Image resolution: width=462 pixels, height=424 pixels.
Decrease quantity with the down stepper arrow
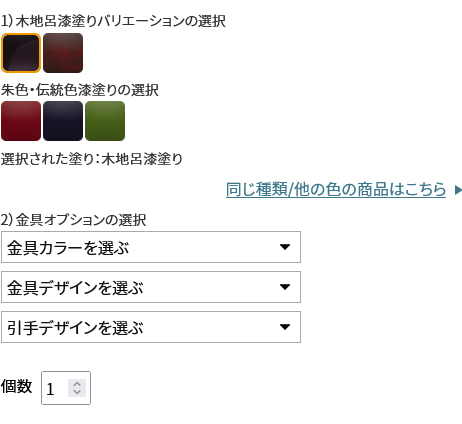[77, 392]
